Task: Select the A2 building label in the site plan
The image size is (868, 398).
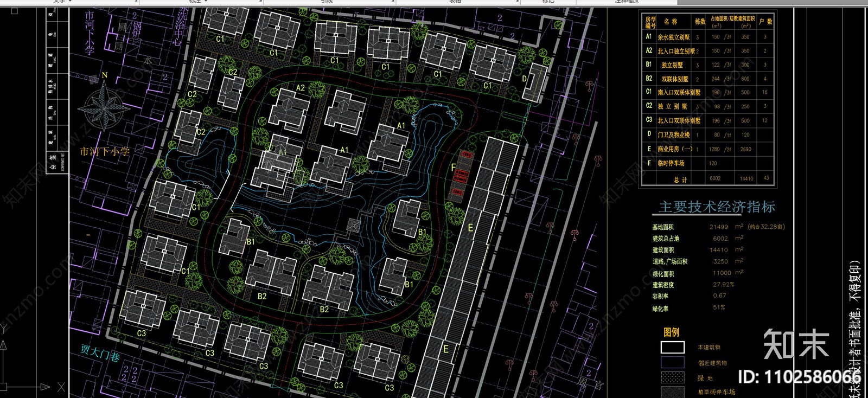Action: pos(301,88)
